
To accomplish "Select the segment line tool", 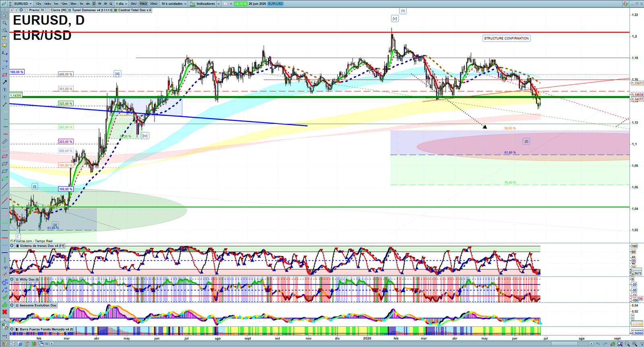I will pyautogui.click(x=5, y=104).
